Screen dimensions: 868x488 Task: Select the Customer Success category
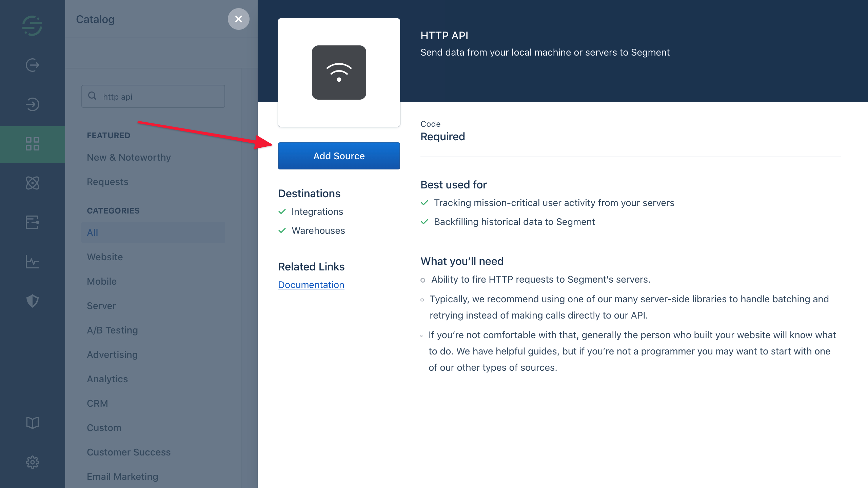pyautogui.click(x=129, y=452)
